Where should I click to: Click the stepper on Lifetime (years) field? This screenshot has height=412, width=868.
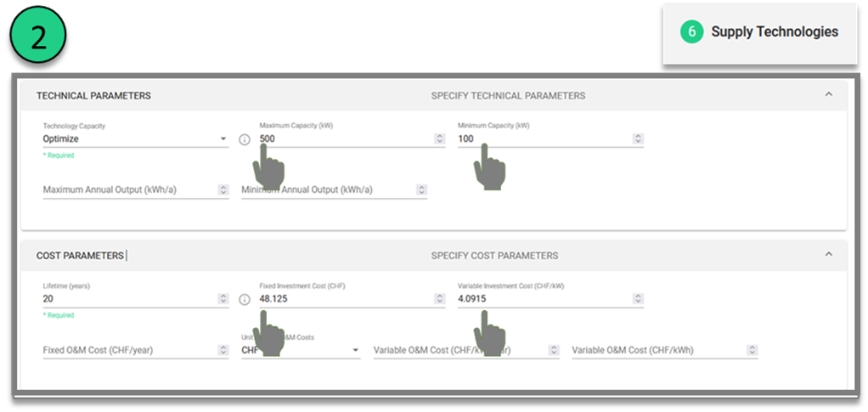pos(223,299)
